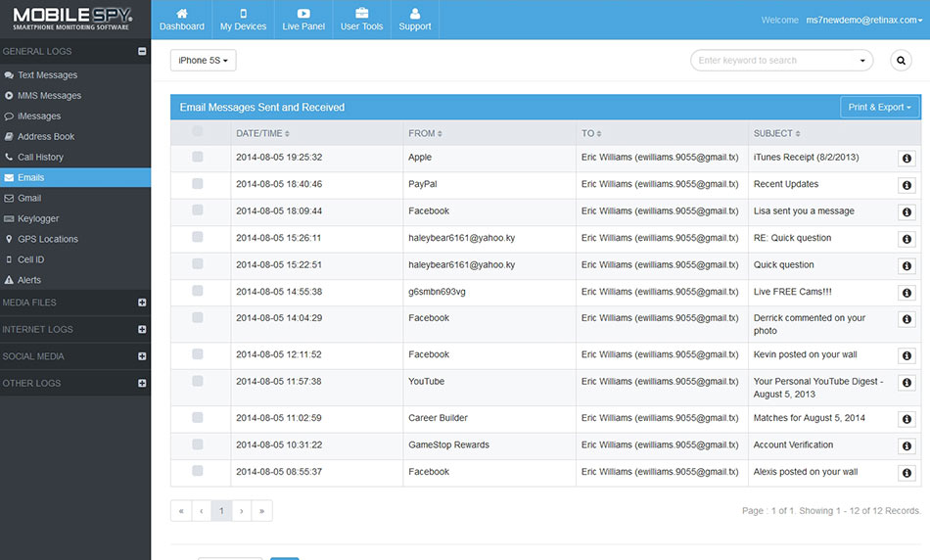The width and height of the screenshot is (930, 560).
Task: View details icon for Live FREE Cams email
Action: [x=907, y=293]
